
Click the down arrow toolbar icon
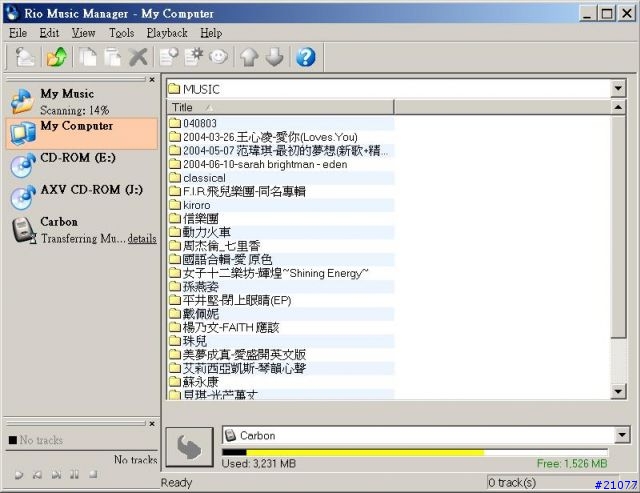[274, 57]
